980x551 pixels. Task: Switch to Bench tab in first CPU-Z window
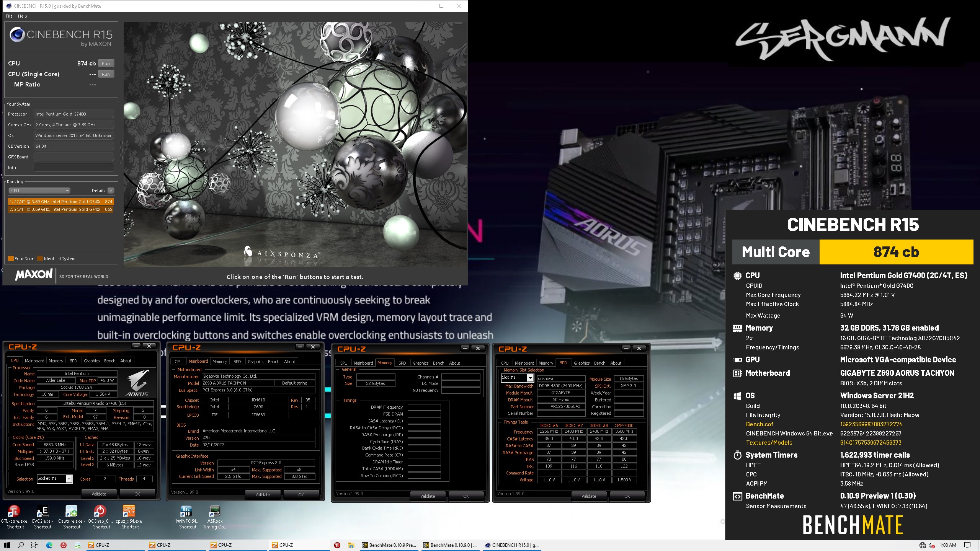pyautogui.click(x=109, y=361)
